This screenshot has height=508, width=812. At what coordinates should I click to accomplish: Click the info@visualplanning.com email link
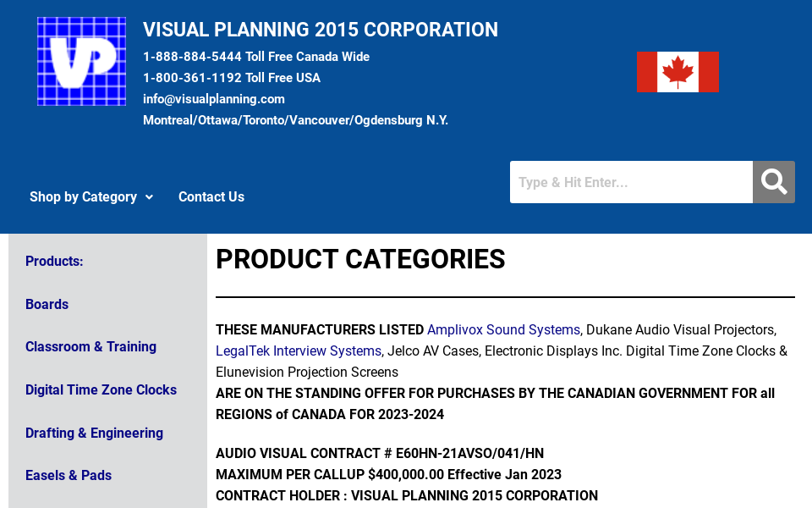coord(213,99)
